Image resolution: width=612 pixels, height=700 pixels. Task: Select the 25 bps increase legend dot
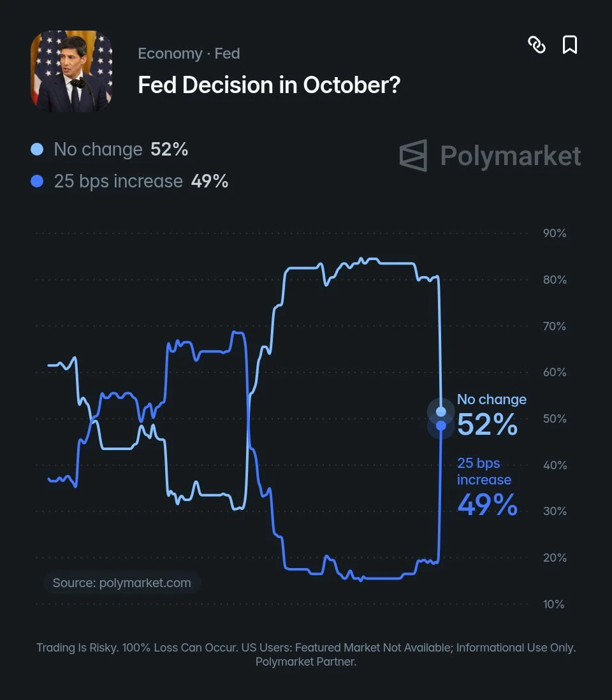click(x=37, y=181)
